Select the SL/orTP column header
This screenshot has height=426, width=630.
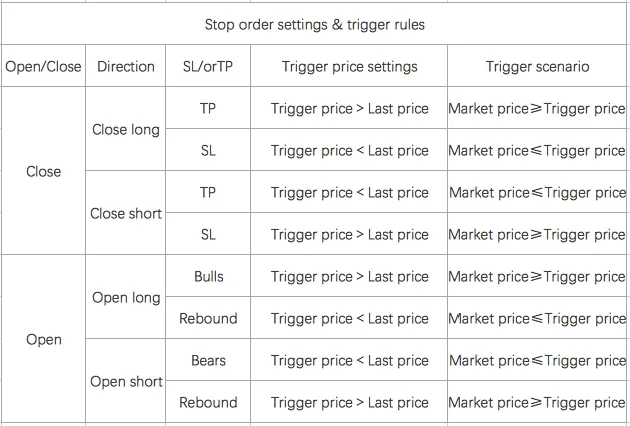[208, 67]
